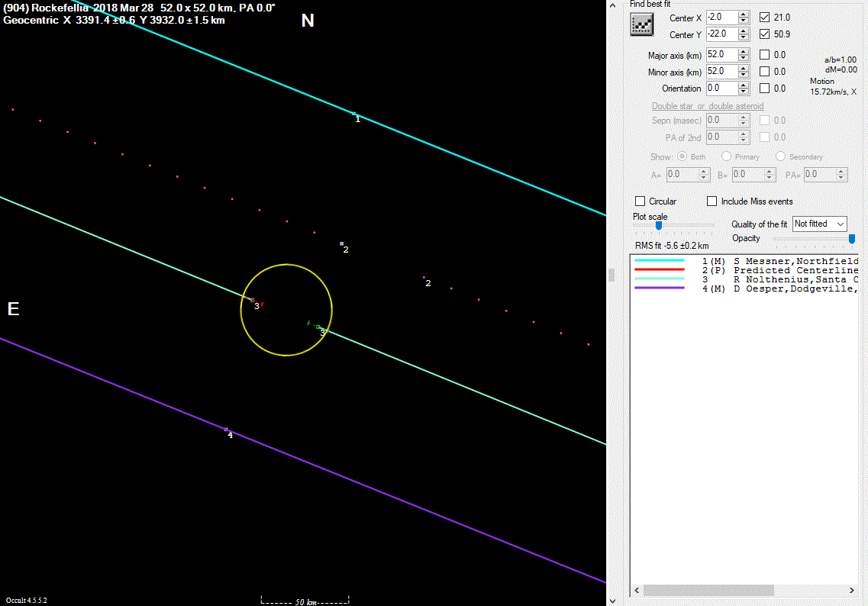This screenshot has width=868, height=606.
Task: Check Include Miss events
Action: (712, 201)
